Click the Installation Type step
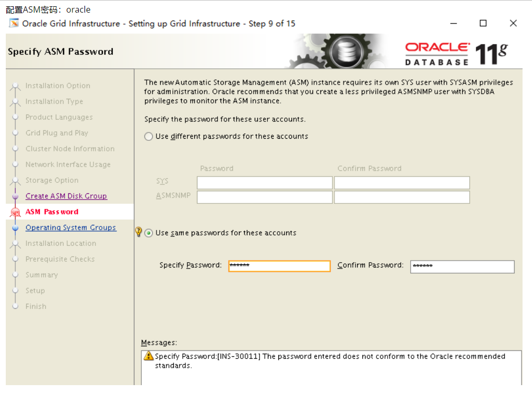 [54, 101]
